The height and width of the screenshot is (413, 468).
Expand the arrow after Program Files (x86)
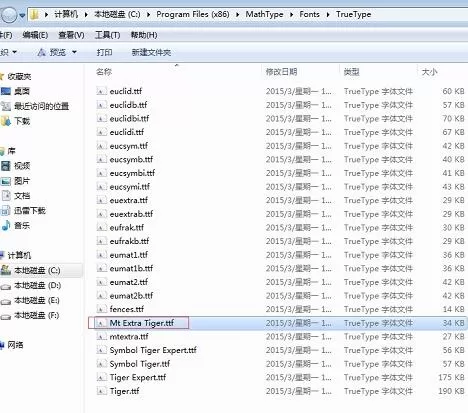(x=238, y=15)
